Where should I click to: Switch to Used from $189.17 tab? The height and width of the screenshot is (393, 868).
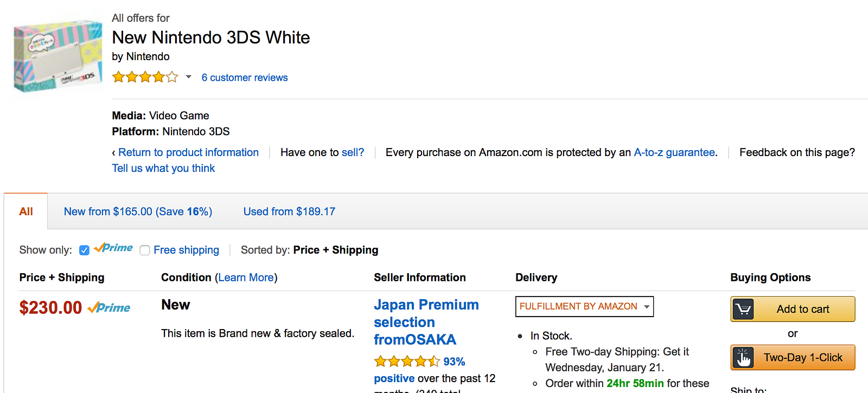289,211
